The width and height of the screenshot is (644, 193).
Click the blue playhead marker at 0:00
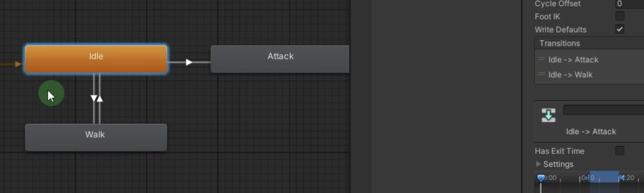pyautogui.click(x=541, y=178)
